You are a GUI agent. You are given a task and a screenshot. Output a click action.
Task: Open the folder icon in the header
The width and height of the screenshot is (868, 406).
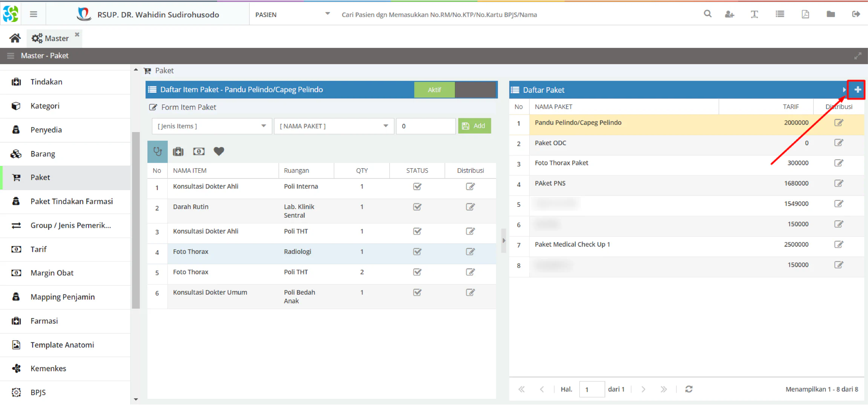click(x=831, y=14)
